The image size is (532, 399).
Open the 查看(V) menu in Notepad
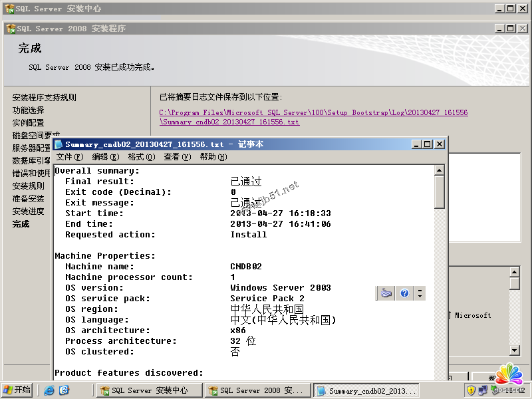[x=178, y=157]
